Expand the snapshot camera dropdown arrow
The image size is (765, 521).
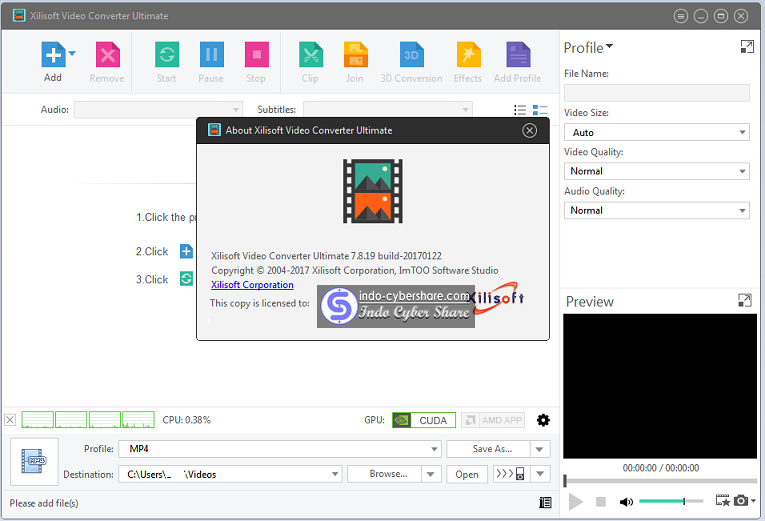754,501
